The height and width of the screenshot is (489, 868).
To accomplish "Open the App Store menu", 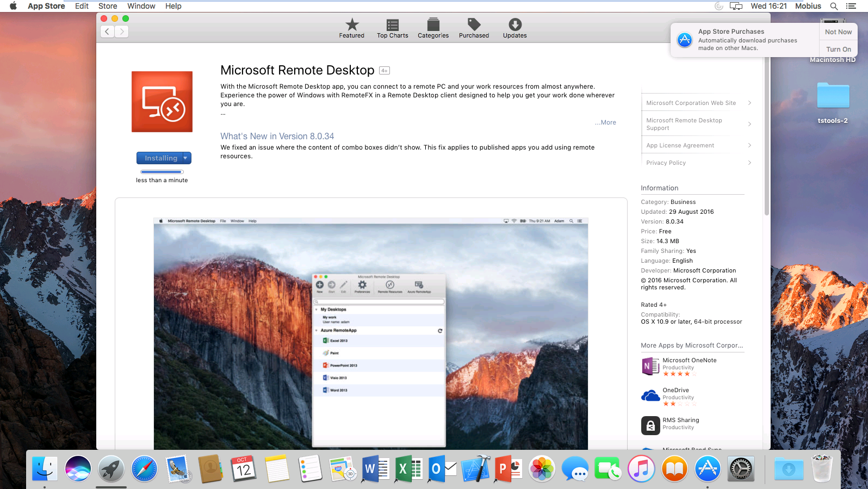I will click(x=46, y=6).
